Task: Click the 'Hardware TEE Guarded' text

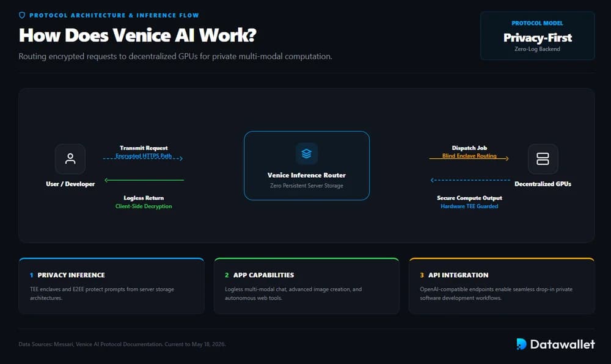Action: tap(469, 206)
